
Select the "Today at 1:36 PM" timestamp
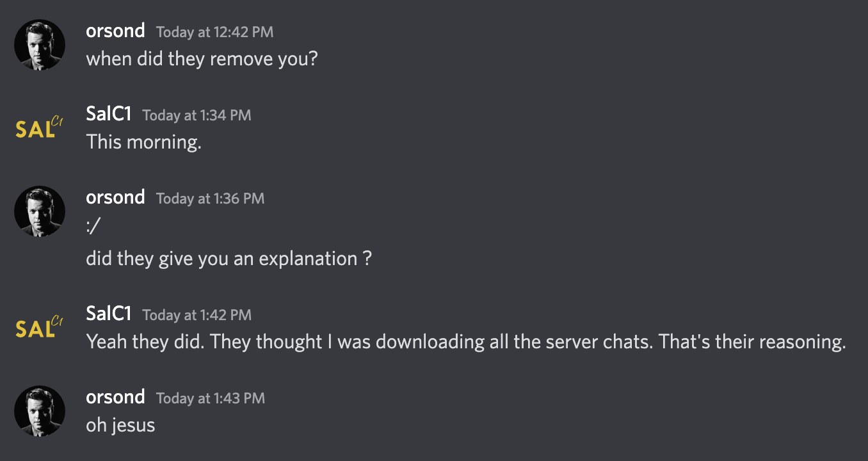pyautogui.click(x=210, y=198)
